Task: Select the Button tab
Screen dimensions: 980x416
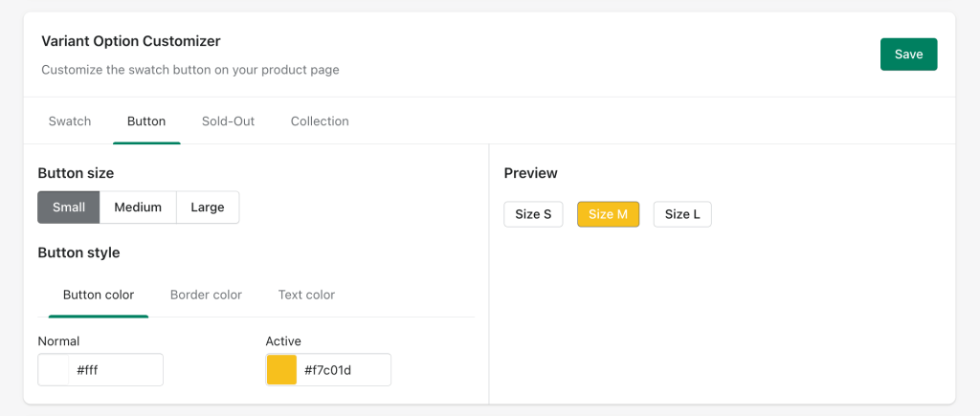Action: pos(146,121)
